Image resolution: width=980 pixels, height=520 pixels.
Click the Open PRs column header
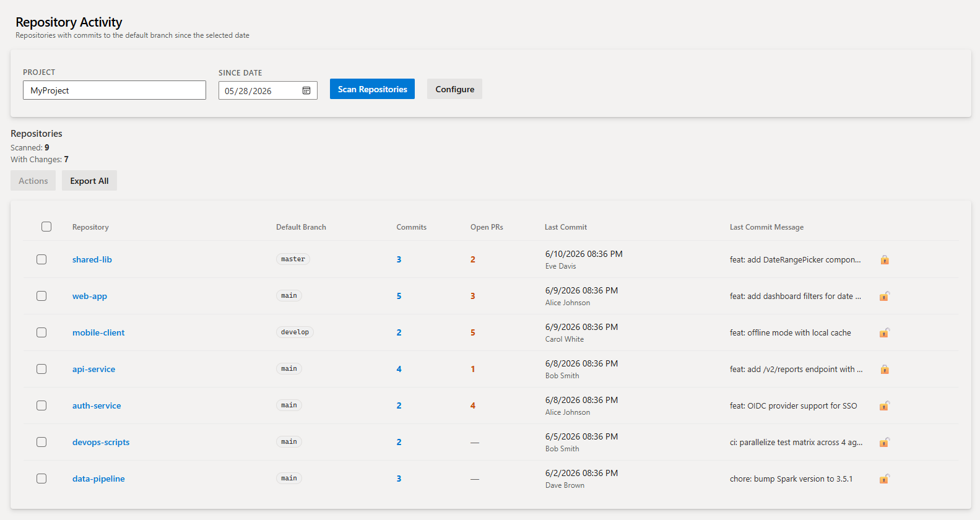(487, 227)
